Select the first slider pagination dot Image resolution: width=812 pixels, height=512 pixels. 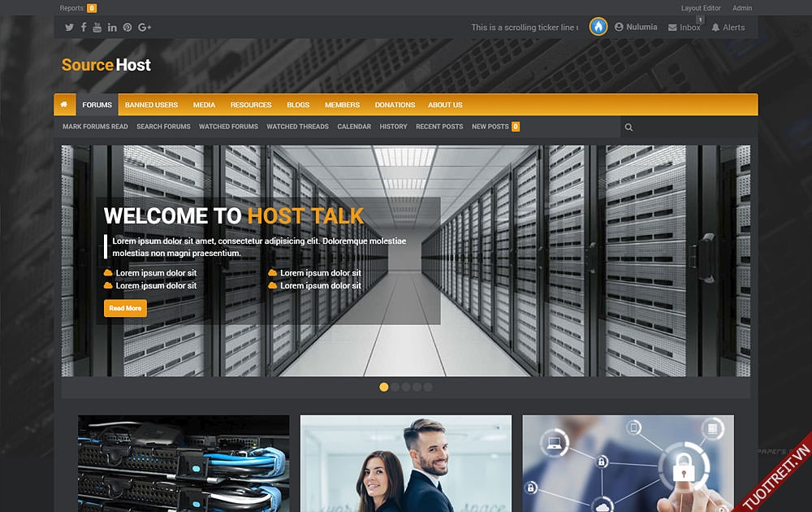click(x=384, y=387)
